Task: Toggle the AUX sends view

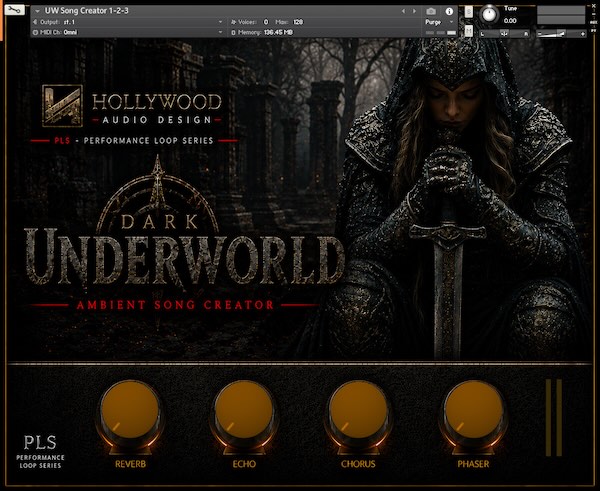Action: (x=593, y=23)
